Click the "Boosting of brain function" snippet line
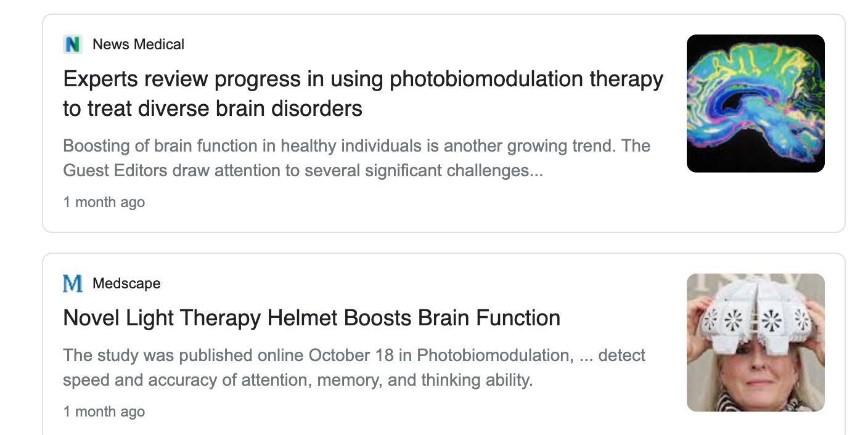This screenshot has width=868, height=435. point(356,146)
